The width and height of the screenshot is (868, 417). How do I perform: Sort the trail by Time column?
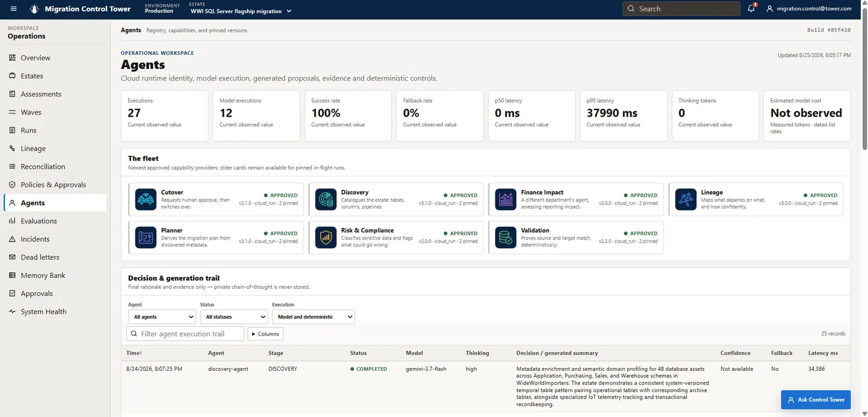click(134, 353)
